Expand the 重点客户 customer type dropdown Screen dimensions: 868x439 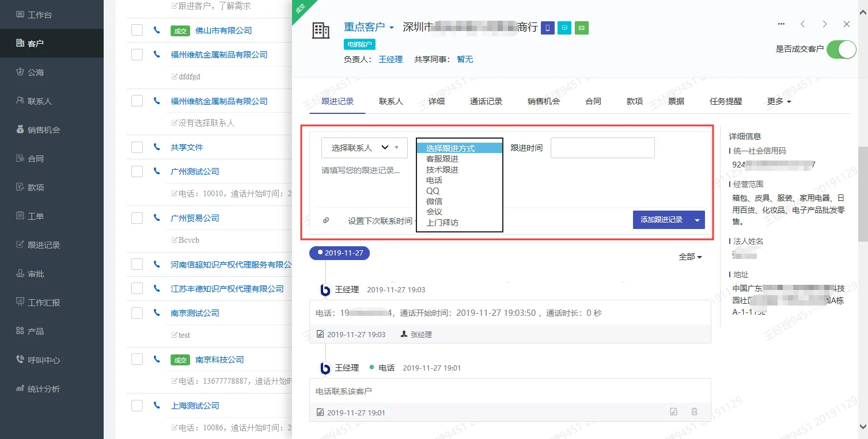[x=369, y=27]
